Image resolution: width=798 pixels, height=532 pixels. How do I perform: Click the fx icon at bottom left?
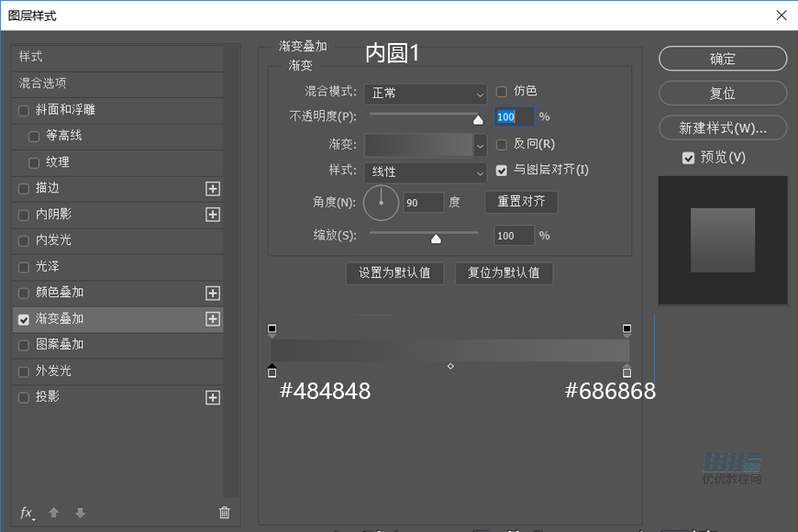[x=26, y=513]
